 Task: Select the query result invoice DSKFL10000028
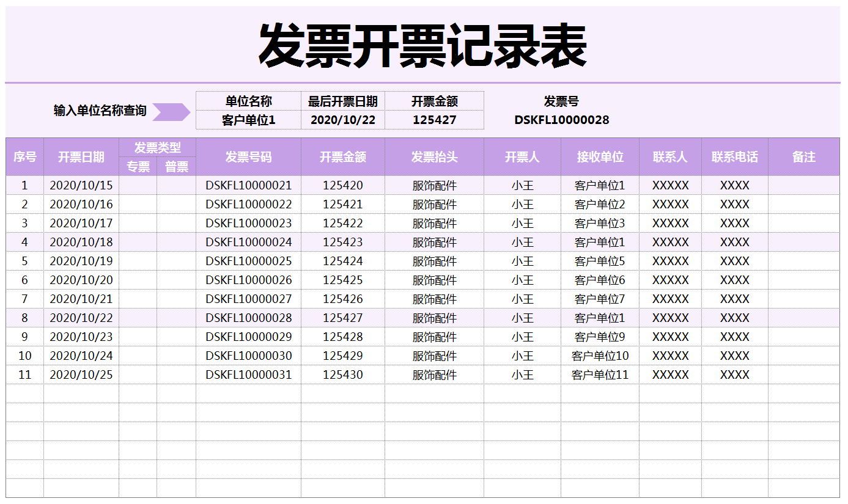[x=562, y=120]
